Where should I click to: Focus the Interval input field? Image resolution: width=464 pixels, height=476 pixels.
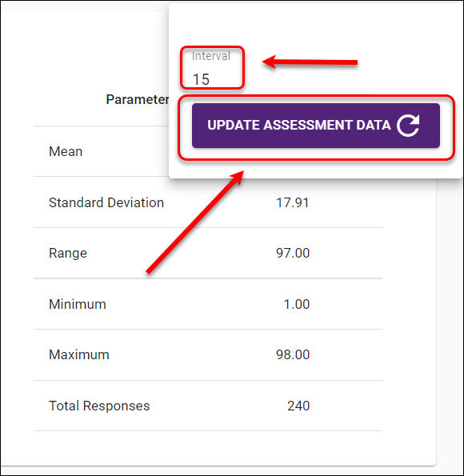[212, 68]
